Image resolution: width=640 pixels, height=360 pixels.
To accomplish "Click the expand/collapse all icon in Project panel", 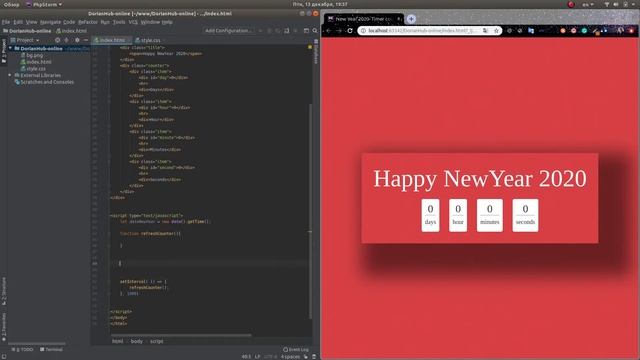I will (x=67, y=40).
